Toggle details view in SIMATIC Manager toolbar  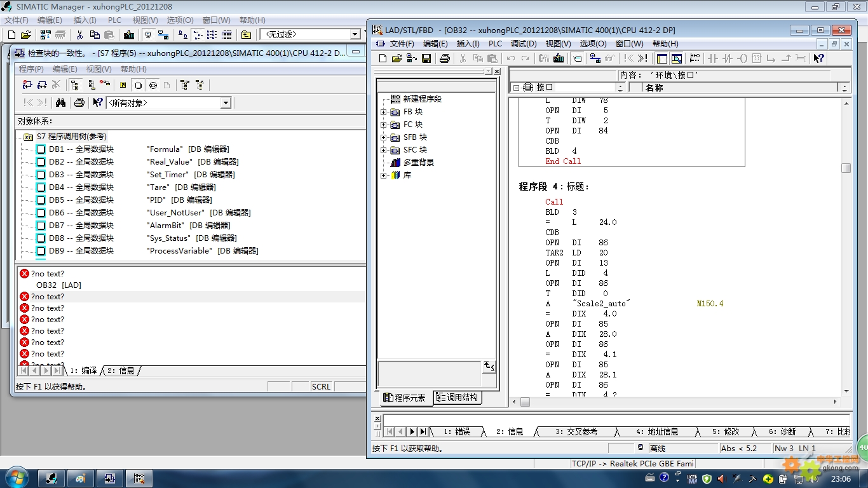(x=227, y=34)
